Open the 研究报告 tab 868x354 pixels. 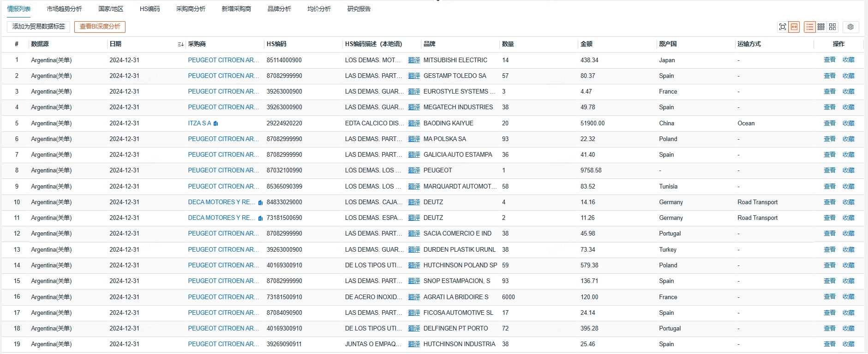359,9
